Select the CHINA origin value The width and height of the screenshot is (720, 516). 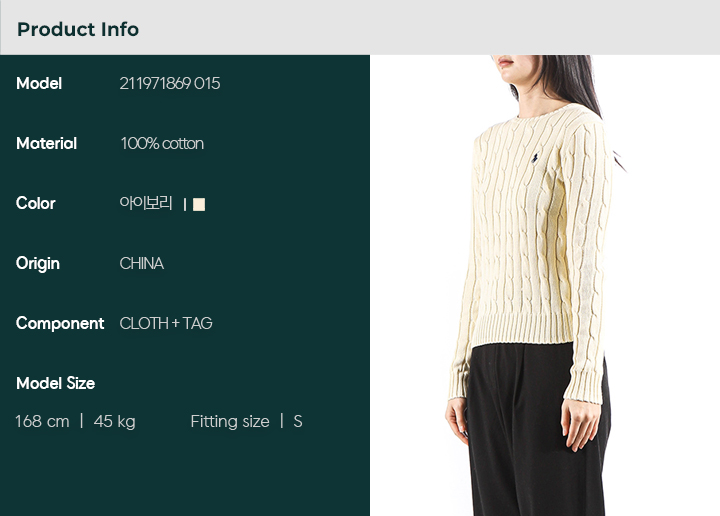(x=141, y=264)
